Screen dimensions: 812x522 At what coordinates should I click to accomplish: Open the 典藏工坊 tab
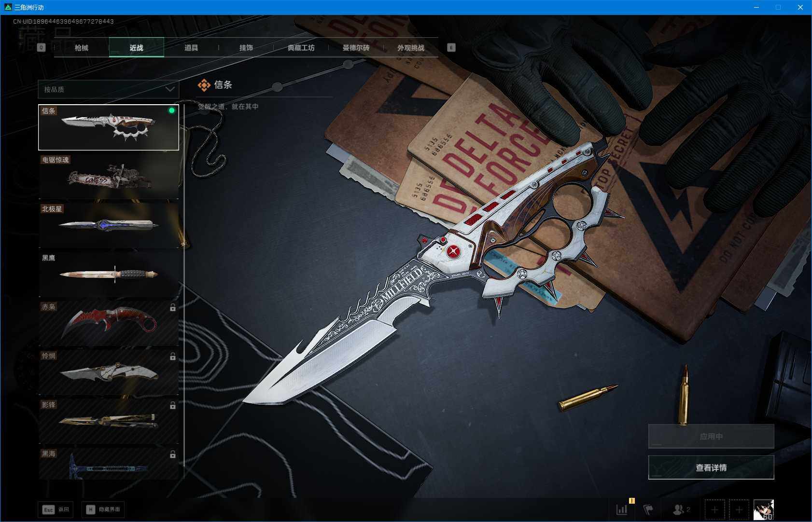[x=301, y=47]
